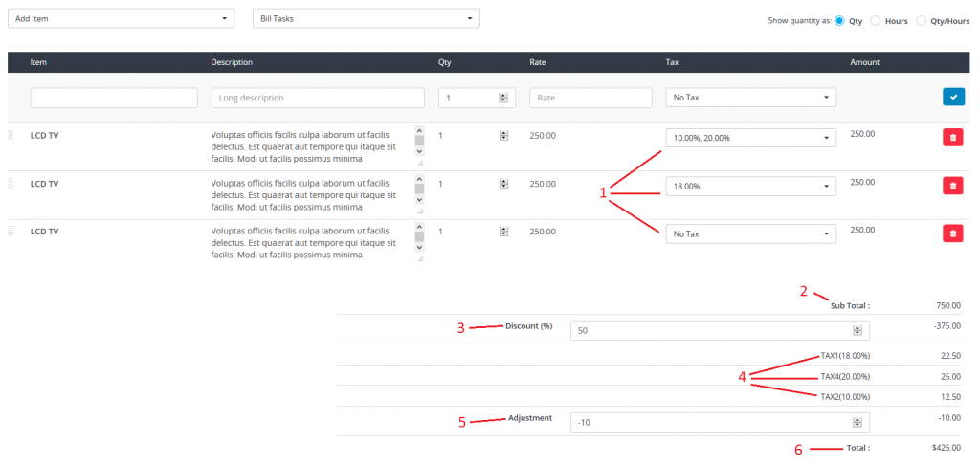Delete the second LCD TV row
Image resolution: width=980 pixels, height=466 pixels.
(953, 186)
